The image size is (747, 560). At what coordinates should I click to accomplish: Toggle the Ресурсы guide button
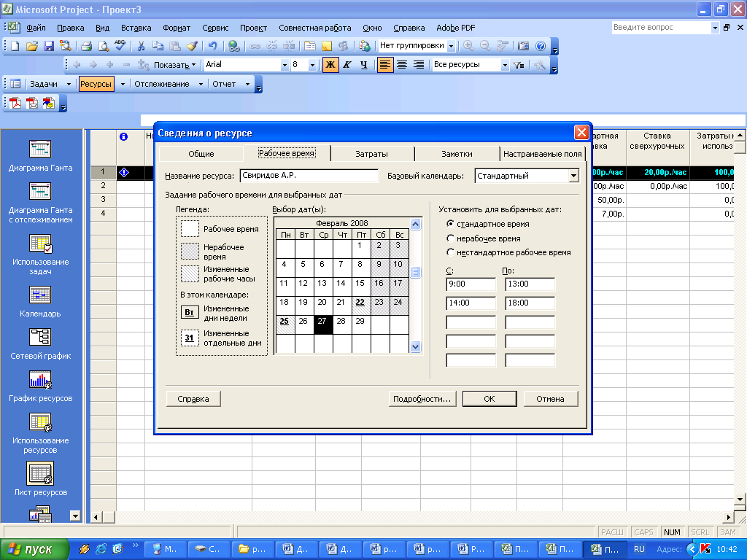[x=96, y=84]
